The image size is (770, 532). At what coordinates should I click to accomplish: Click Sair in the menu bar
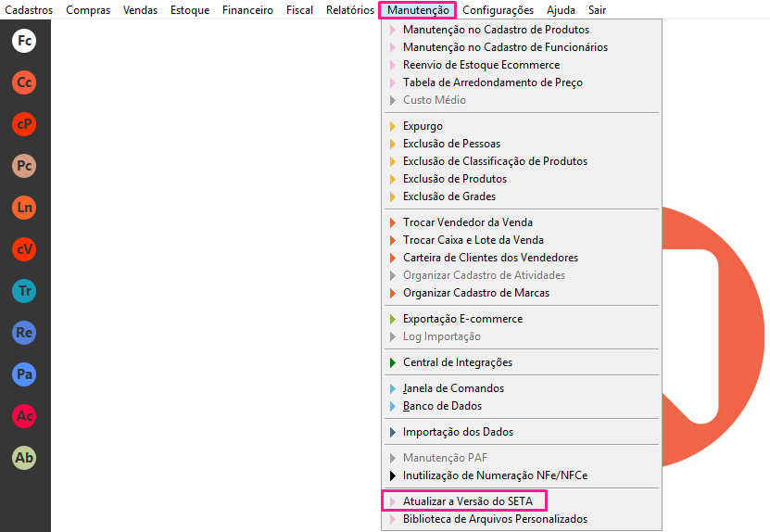(x=597, y=10)
